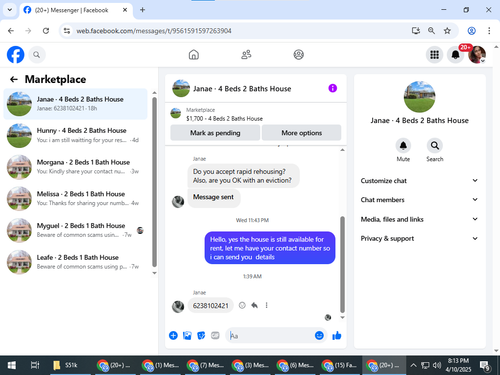Click the address bar URL
Viewport: 500px width, 375px height.
[154, 31]
